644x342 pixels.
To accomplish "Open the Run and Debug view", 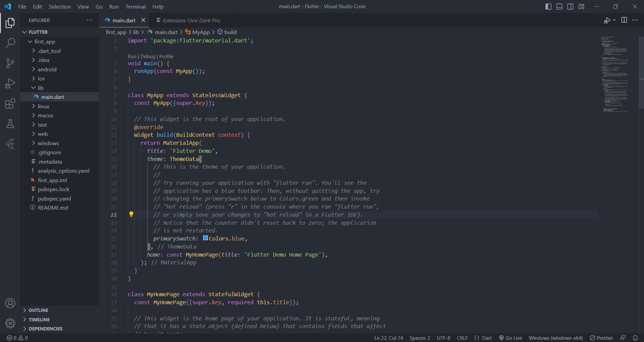I will tap(10, 83).
